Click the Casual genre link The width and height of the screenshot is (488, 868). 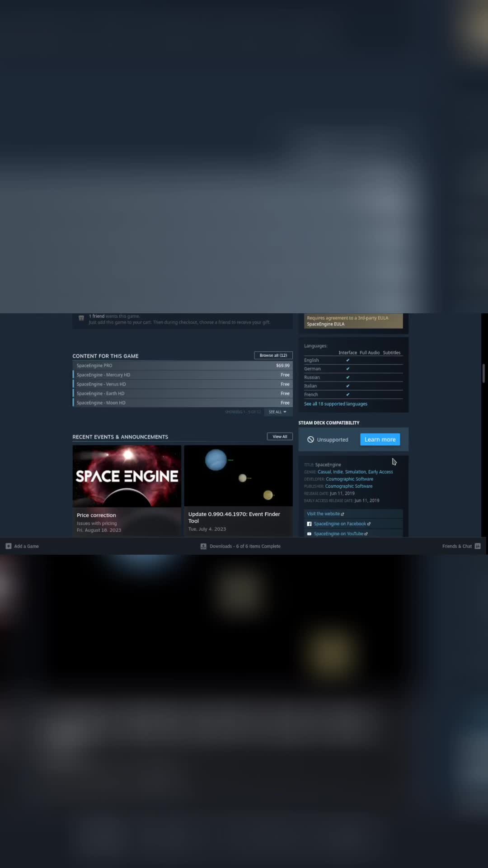tap(324, 472)
